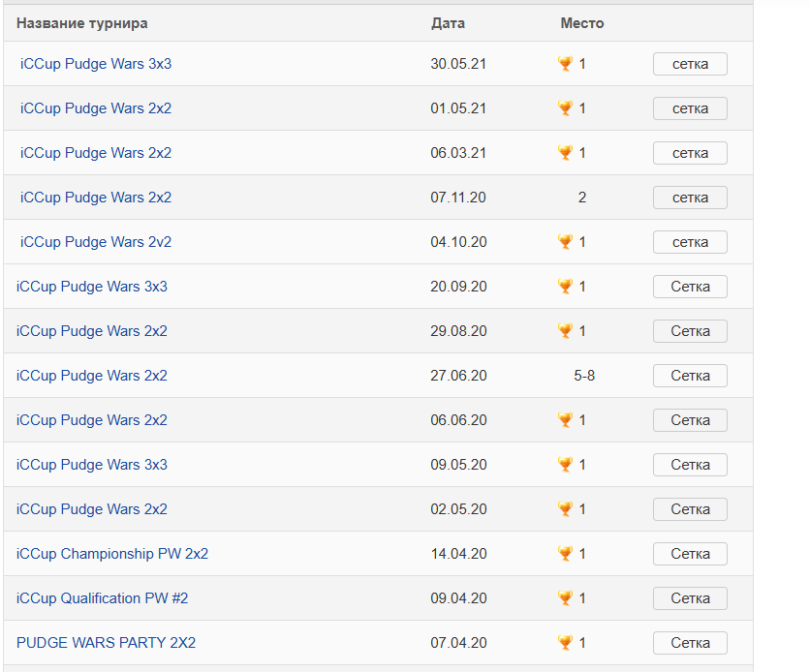Click Сетка button for PUDGE WARS PARTY
The image size is (810, 672).
[690, 643]
